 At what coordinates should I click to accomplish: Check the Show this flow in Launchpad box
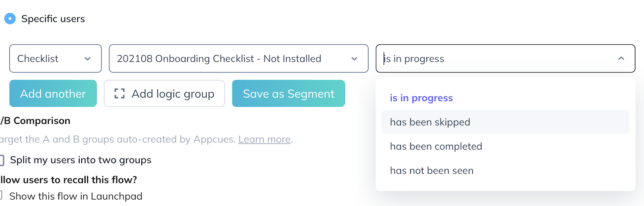tap(1, 196)
